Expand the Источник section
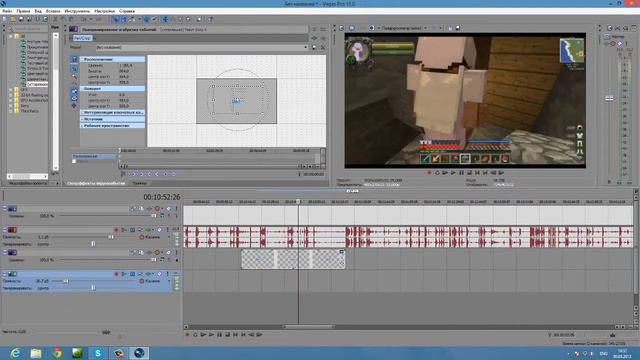640x360 pixels. [x=112, y=119]
